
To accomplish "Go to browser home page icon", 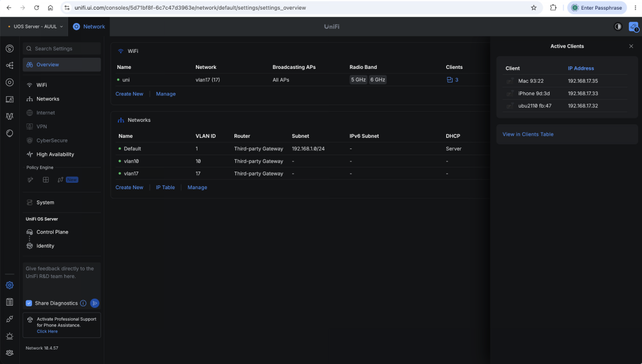I will pyautogui.click(x=50, y=8).
